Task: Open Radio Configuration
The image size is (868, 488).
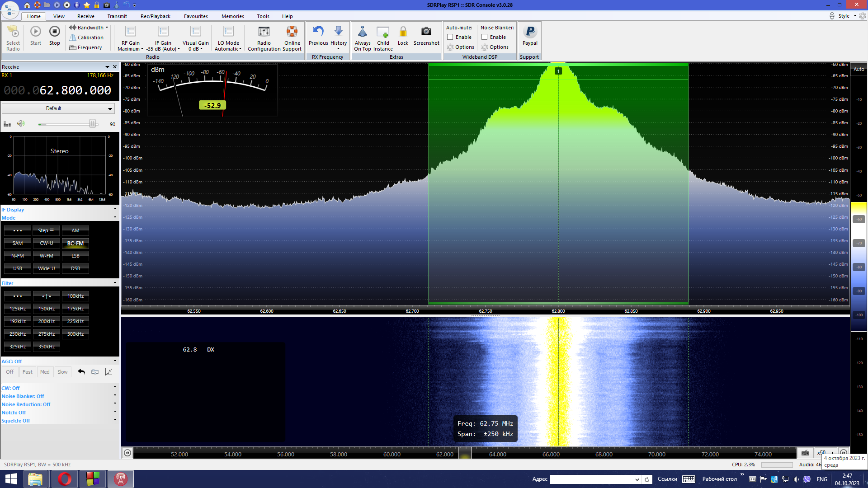Action: tap(264, 32)
